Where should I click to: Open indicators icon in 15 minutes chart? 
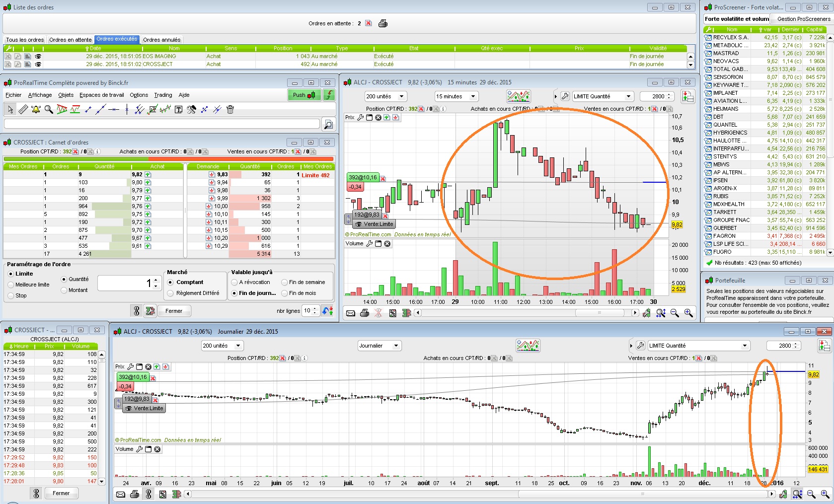click(519, 96)
